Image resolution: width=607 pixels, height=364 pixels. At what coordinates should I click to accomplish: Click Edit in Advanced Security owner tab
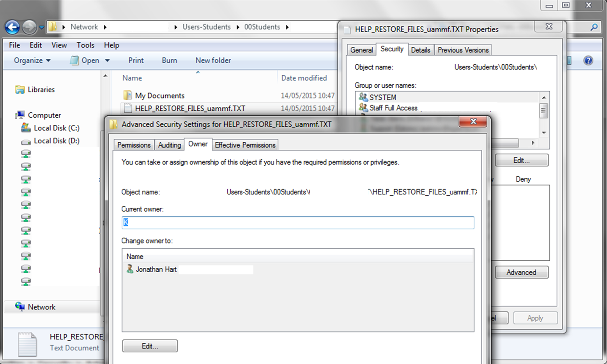click(x=150, y=346)
